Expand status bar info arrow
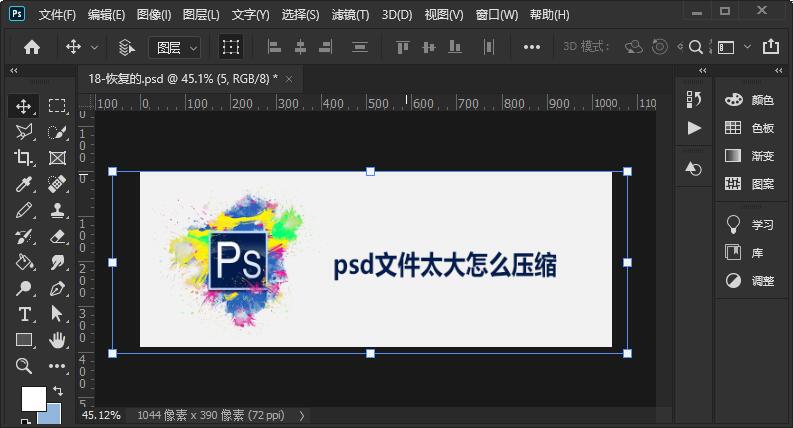 click(x=302, y=416)
